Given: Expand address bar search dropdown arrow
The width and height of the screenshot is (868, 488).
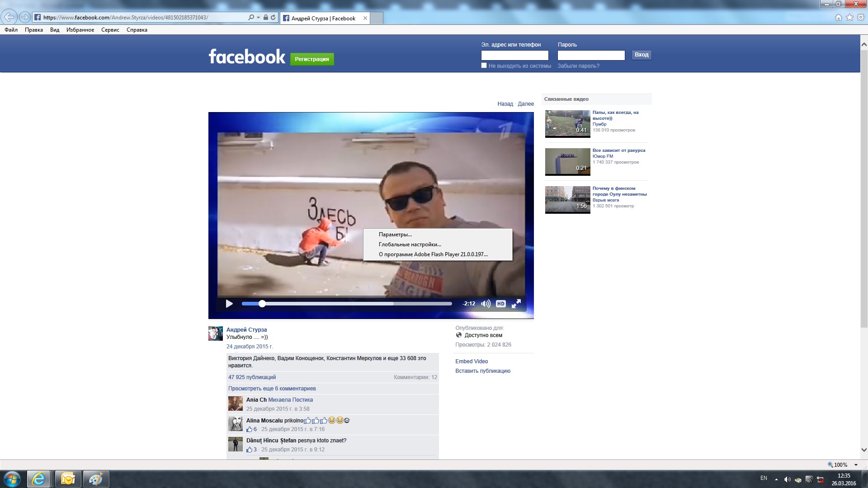Looking at the screenshot, I should pyautogui.click(x=258, y=18).
